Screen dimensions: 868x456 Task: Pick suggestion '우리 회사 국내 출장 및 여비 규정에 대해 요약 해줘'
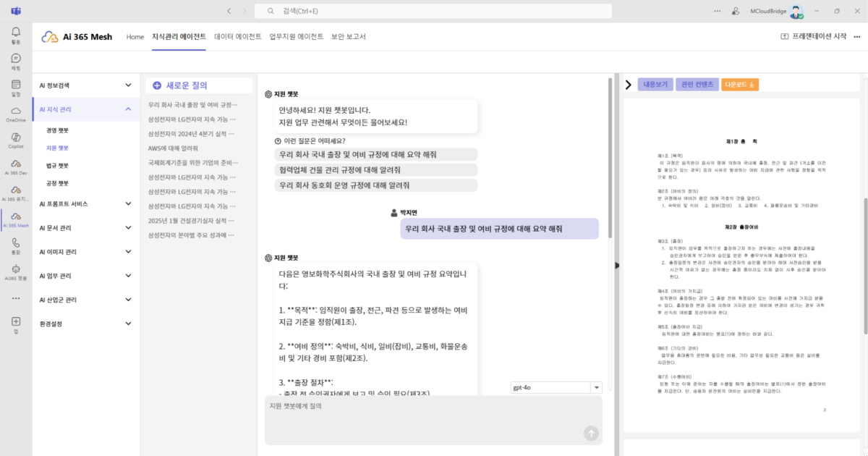(377, 155)
